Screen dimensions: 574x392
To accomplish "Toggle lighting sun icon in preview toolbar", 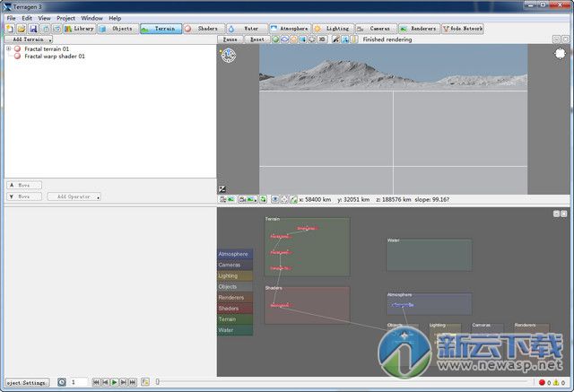I will click(x=293, y=39).
